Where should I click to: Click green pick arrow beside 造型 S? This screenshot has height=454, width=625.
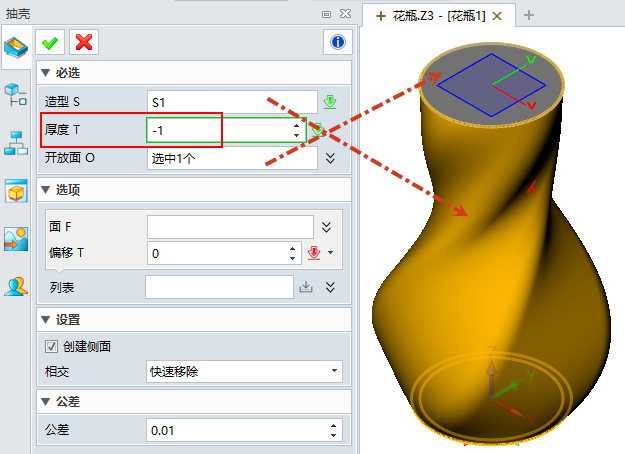330,102
